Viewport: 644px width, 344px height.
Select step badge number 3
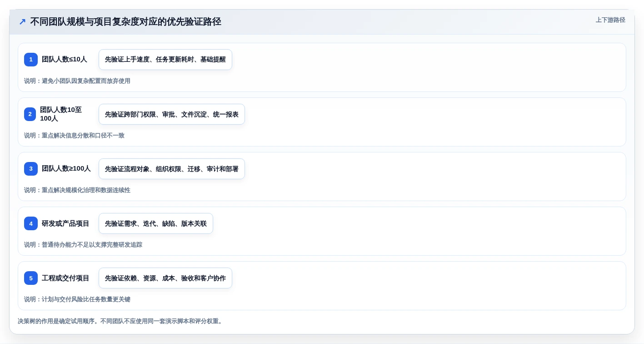[31, 169]
